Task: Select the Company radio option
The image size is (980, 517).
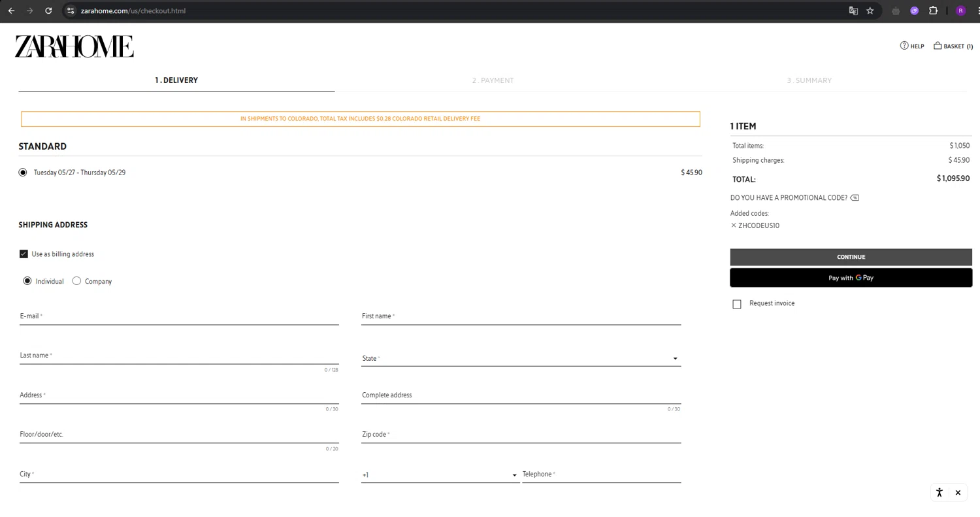Action: tap(76, 281)
